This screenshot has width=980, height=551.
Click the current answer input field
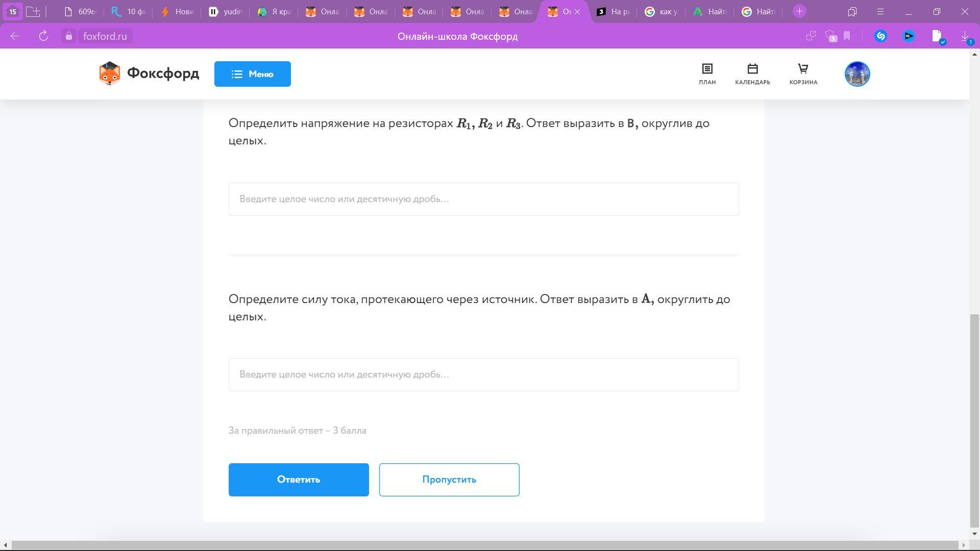pyautogui.click(x=483, y=374)
